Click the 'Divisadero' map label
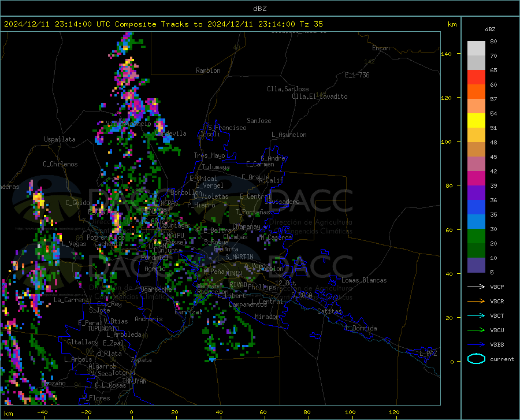520x420 pixels. (x=282, y=202)
